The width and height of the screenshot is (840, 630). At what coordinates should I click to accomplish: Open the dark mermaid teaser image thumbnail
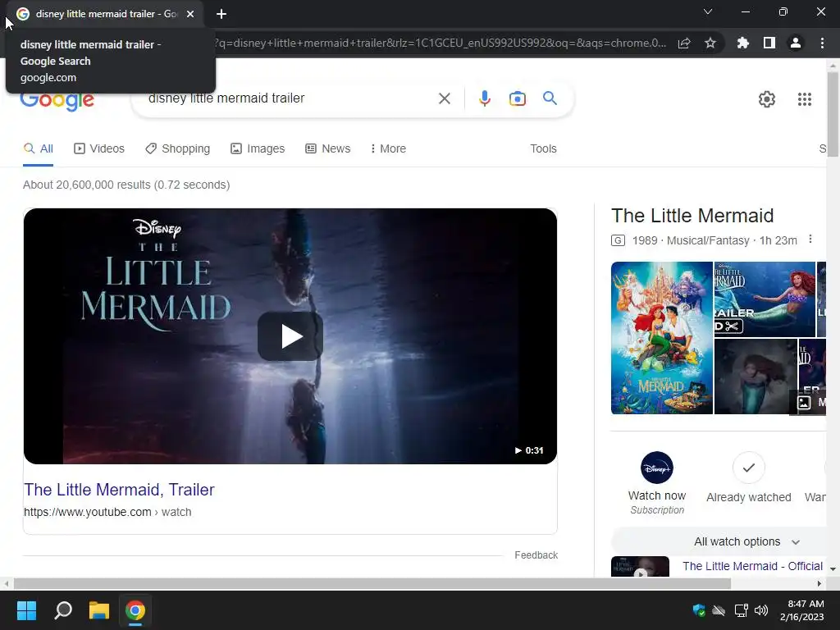tap(756, 377)
